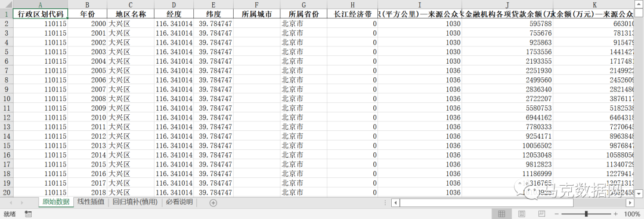This screenshot has width=644, height=219.
Task: Click the 经度 header cell
Action: coord(174,14)
